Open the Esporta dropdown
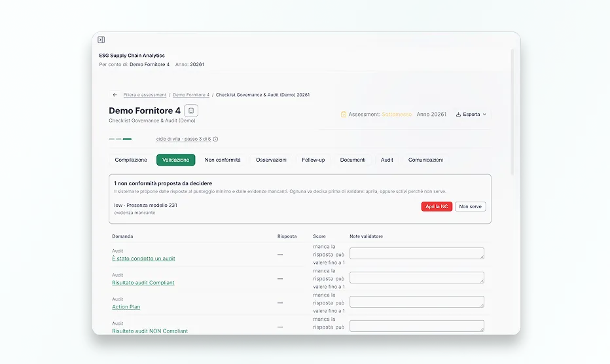This screenshot has height=364, width=610. [x=471, y=115]
